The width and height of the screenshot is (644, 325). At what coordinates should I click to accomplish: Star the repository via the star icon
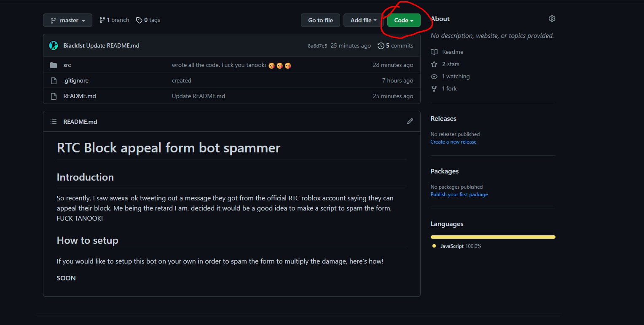(434, 64)
